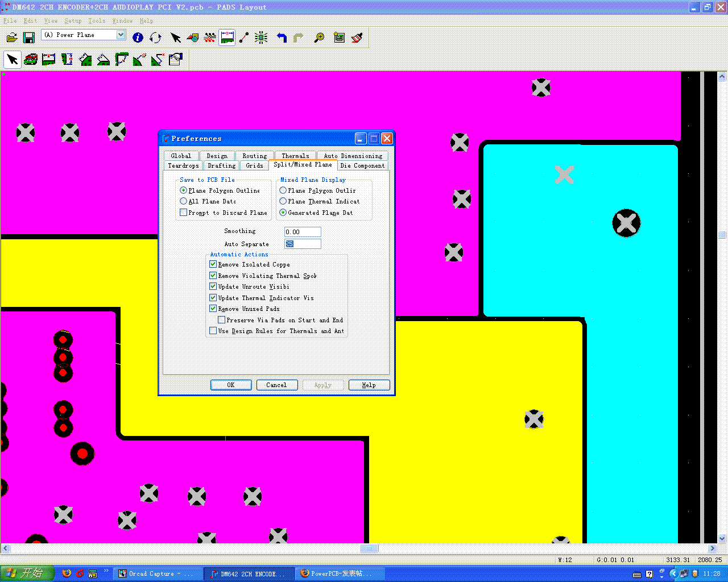This screenshot has width=728, height=582.
Task: Click the Board view icon
Action: [x=340, y=38]
